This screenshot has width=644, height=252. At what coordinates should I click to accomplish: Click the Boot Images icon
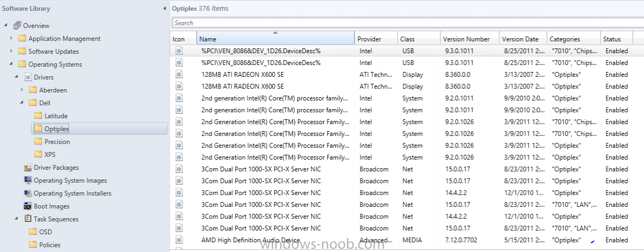pyautogui.click(x=28, y=206)
